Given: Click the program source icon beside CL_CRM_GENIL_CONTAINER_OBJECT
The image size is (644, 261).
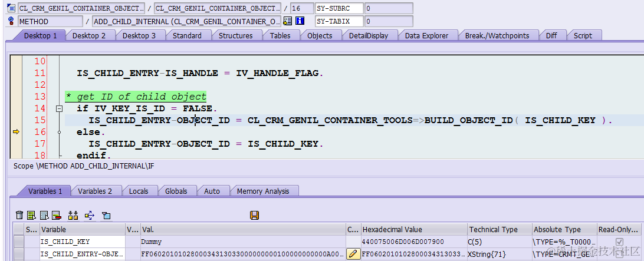Looking at the screenshot, I should (11, 8).
